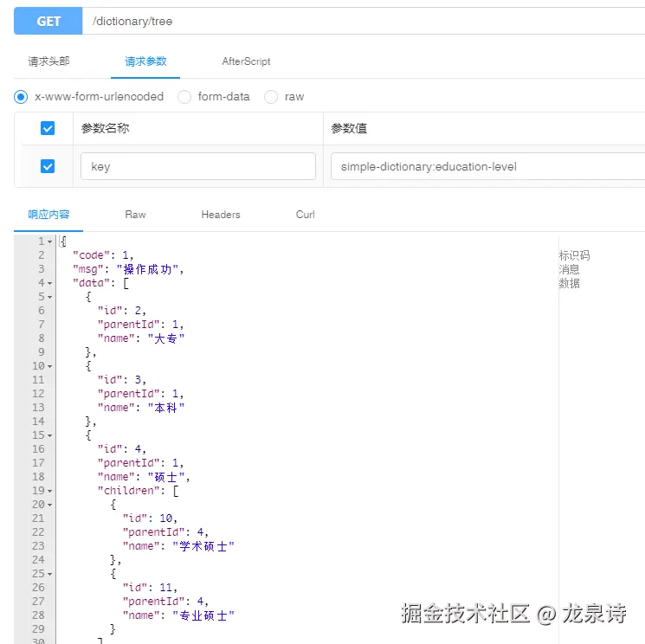
Task: Click the "大专" name value
Action: pos(165,338)
